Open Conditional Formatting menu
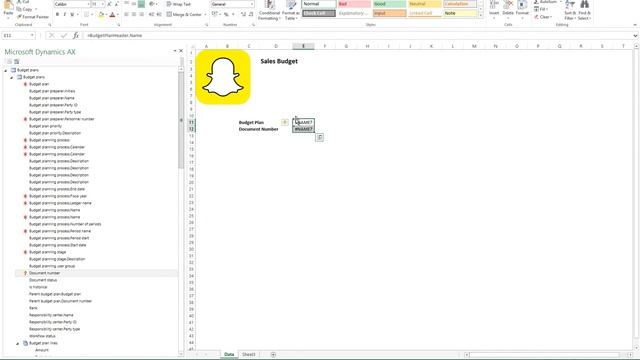Image resolution: width=640 pixels, height=360 pixels. [x=269, y=10]
